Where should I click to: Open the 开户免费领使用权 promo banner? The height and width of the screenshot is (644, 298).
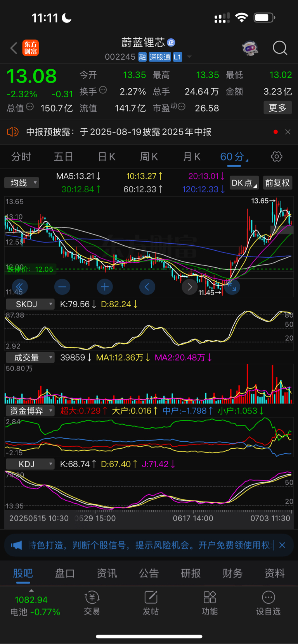coord(150,545)
